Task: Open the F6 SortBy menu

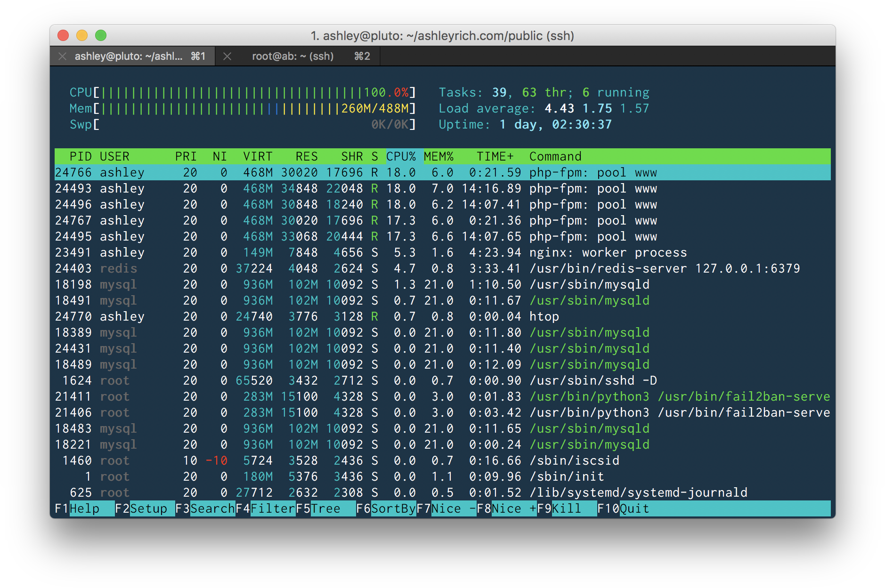Action: (393, 509)
